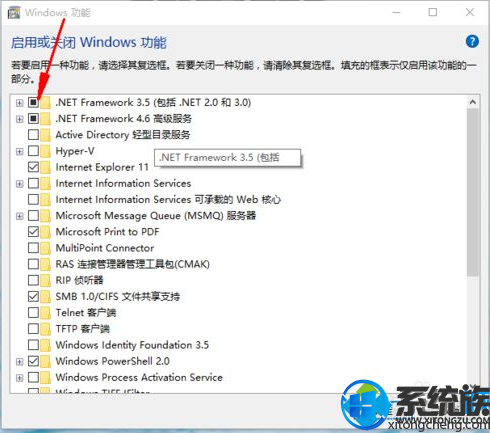Select the MultiPoint Connector label

point(105,248)
